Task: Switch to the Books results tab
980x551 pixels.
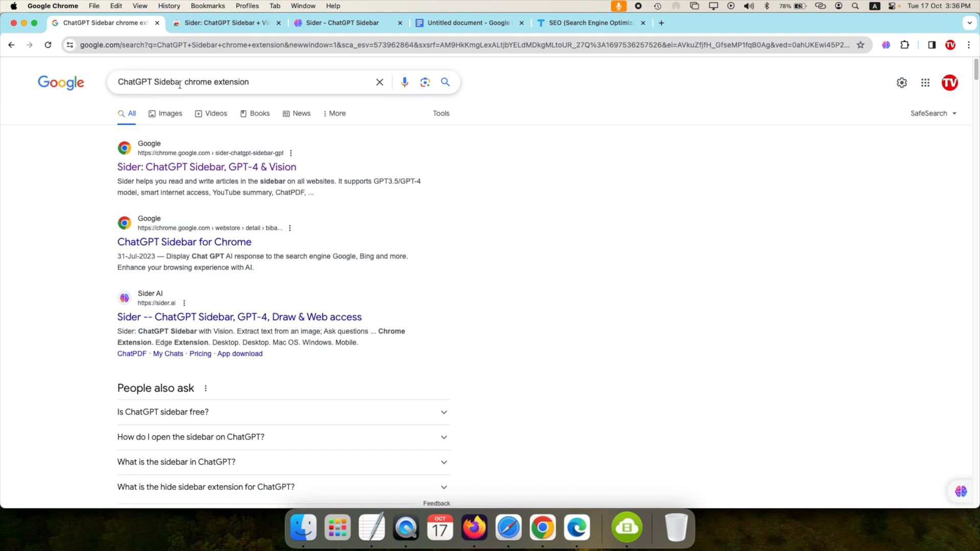Action: pyautogui.click(x=255, y=113)
